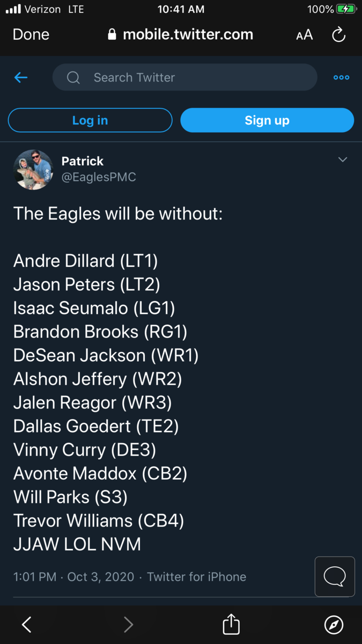The height and width of the screenshot is (644, 362).
Task: Expand the tweet options chevron
Action: tap(343, 159)
